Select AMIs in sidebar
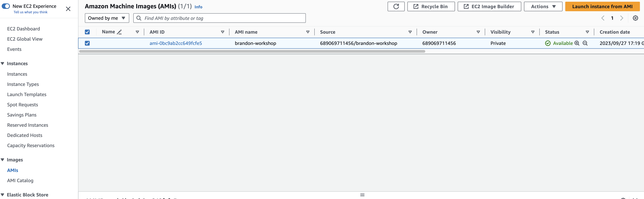Viewport: 644px width, 199px height. 12,170
